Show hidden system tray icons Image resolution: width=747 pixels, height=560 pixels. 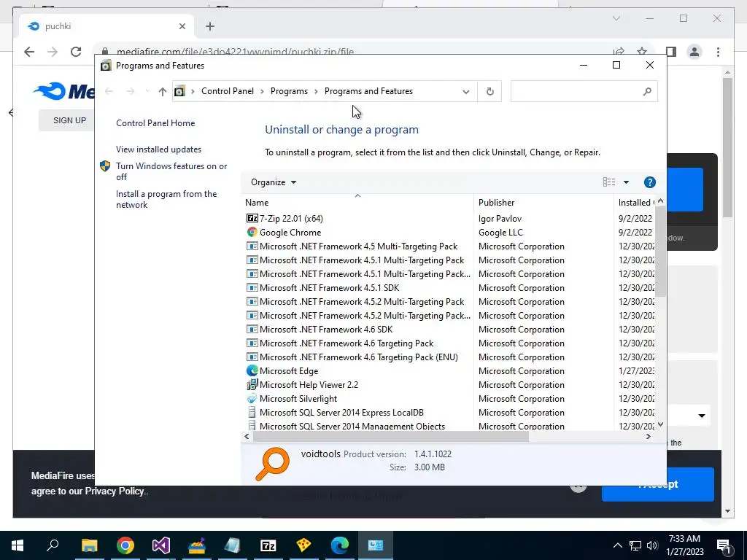(617, 545)
